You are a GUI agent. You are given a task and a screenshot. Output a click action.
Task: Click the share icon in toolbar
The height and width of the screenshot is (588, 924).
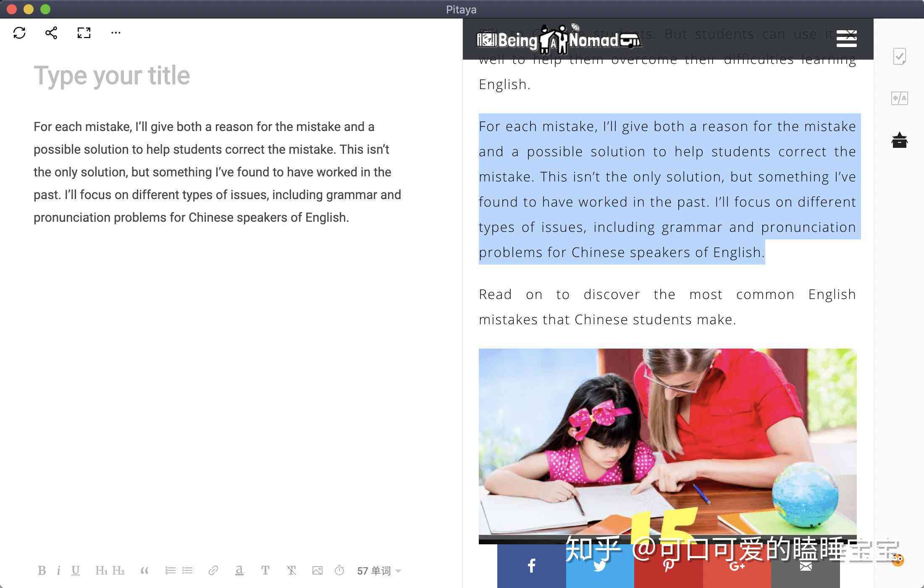pos(50,32)
